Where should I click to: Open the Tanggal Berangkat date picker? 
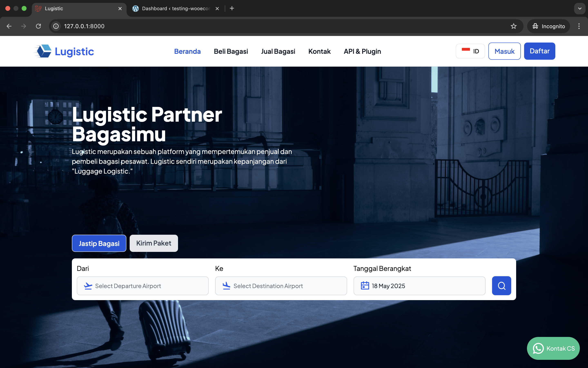419,286
